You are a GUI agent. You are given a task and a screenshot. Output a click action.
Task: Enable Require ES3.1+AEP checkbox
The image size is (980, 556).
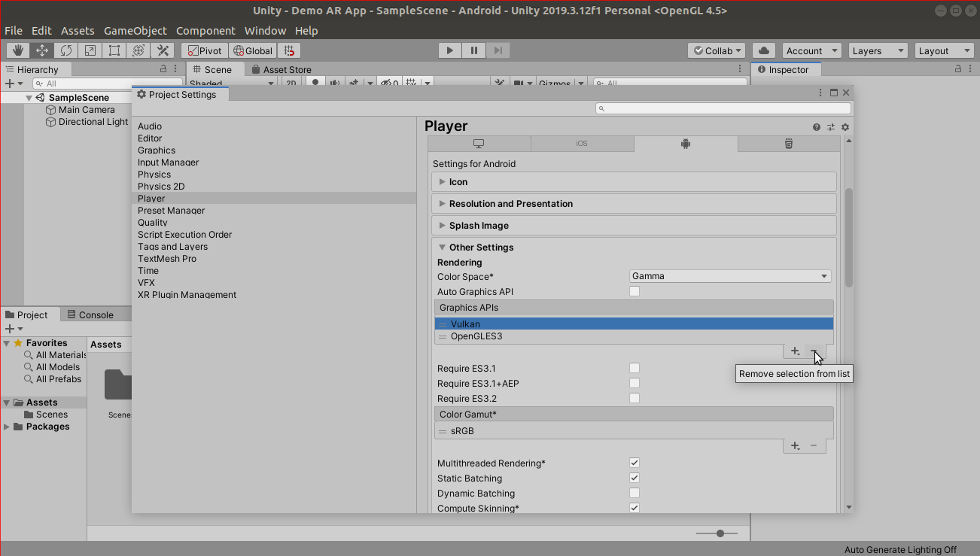635,383
